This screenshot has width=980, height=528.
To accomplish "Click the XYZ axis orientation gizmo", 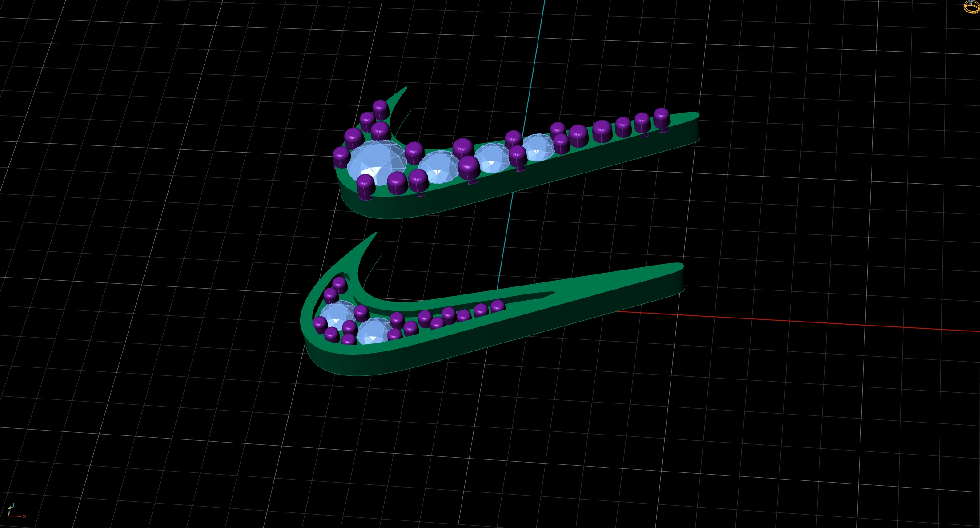I will (x=16, y=511).
